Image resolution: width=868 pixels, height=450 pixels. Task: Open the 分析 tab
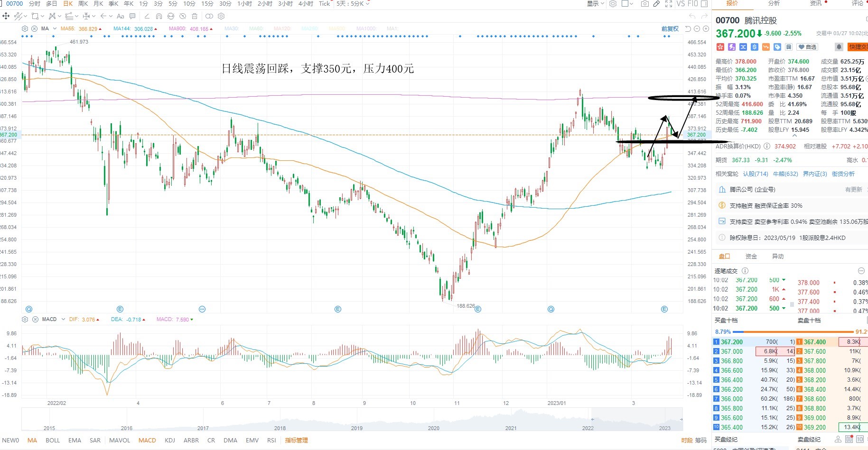click(774, 3)
